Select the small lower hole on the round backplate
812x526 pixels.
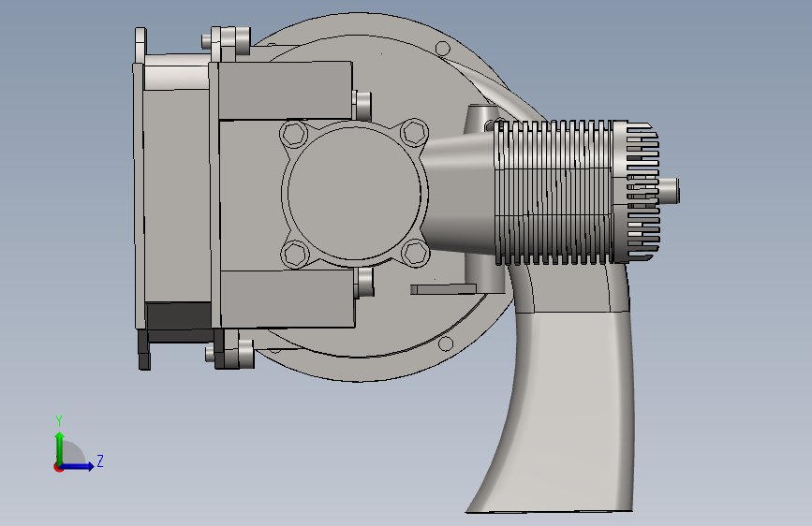(446, 343)
